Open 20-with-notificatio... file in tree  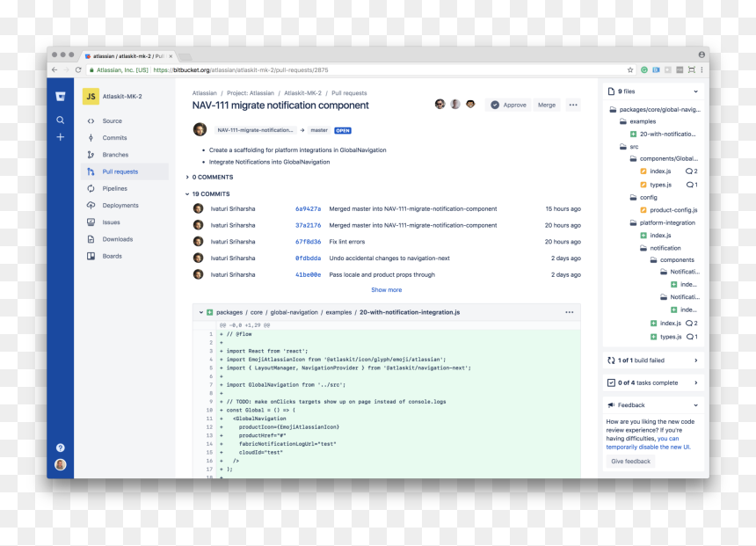pyautogui.click(x=664, y=135)
